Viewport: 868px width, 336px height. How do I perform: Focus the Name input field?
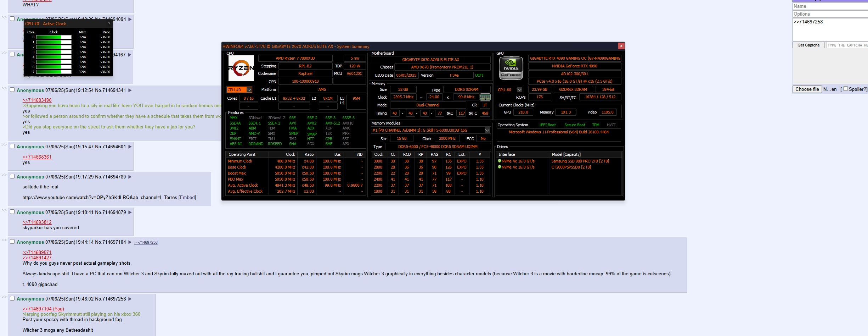point(830,6)
